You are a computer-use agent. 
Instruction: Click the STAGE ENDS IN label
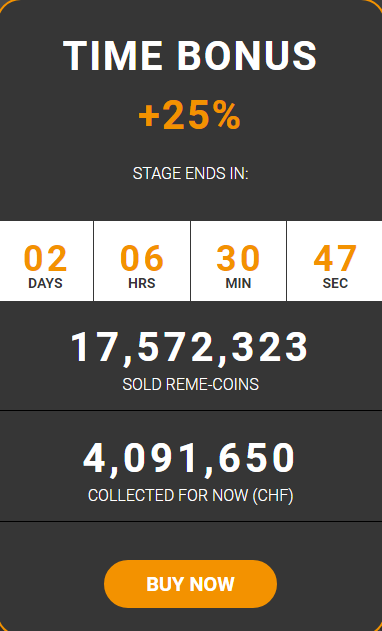190,173
